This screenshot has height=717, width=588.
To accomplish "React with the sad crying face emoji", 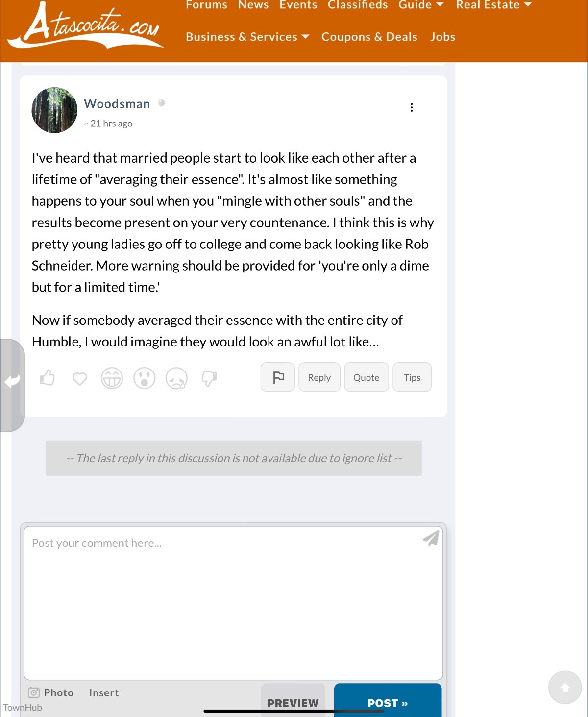I will 176,378.
